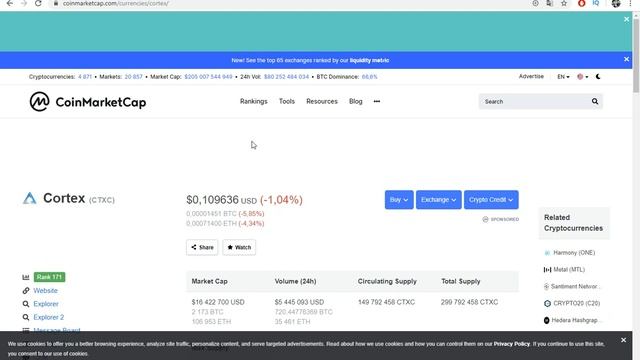Open the Advertise link
The image size is (640, 360).
[x=531, y=76]
